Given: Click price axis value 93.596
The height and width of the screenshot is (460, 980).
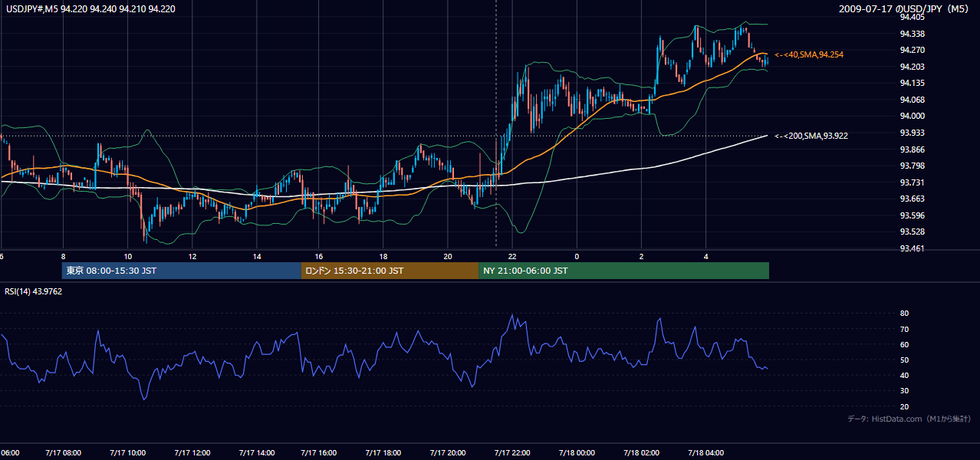Looking at the screenshot, I should point(912,215).
